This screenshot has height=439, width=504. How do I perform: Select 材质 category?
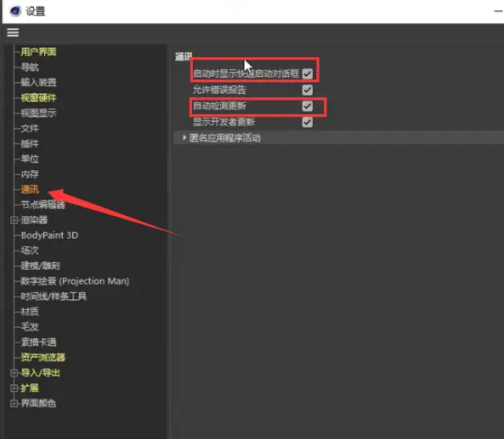tap(30, 311)
